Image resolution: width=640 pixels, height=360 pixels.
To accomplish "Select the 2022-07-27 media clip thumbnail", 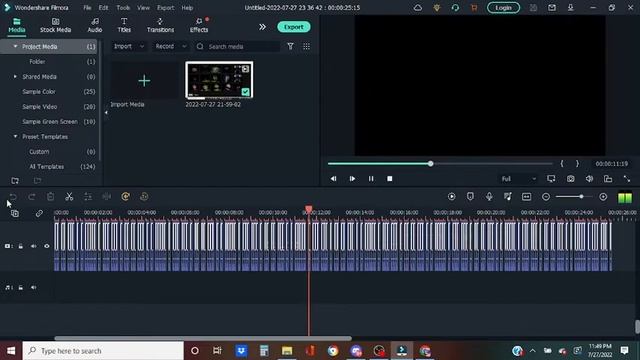I will pos(219,80).
